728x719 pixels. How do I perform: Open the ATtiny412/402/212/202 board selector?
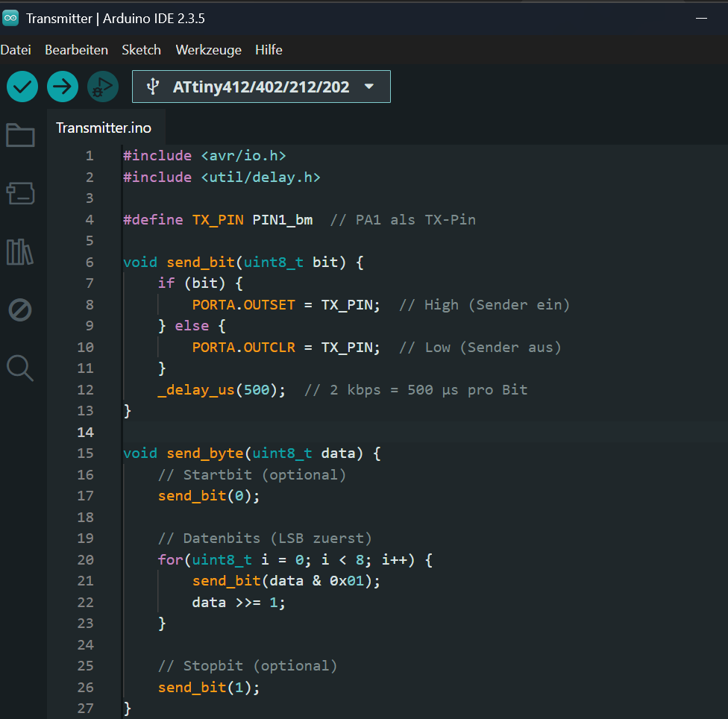coord(261,87)
